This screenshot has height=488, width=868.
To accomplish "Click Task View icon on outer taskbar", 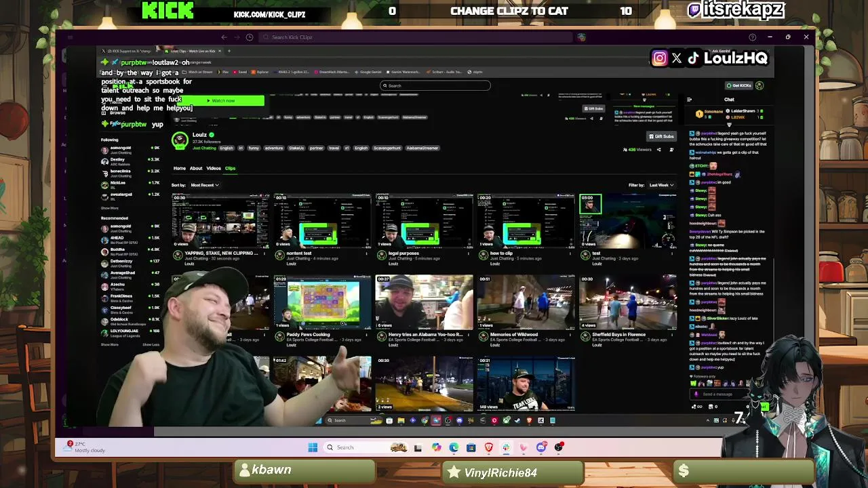I will tap(418, 447).
